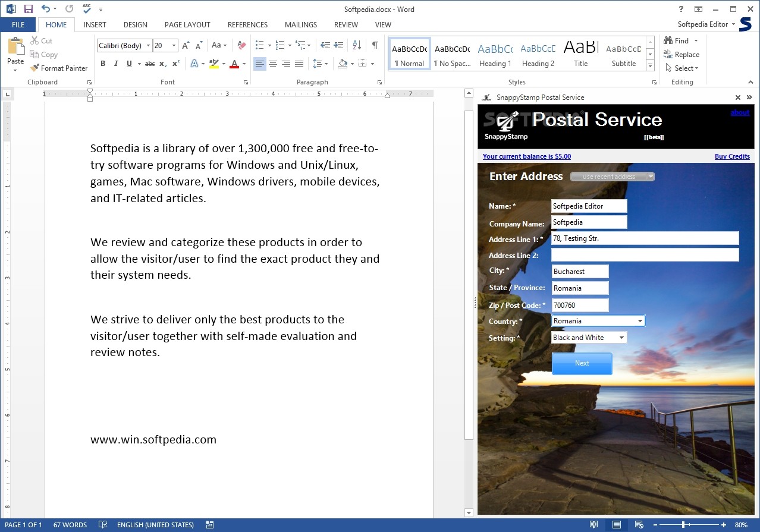Image resolution: width=760 pixels, height=532 pixels.
Task: Grow the font size
Action: tap(186, 46)
